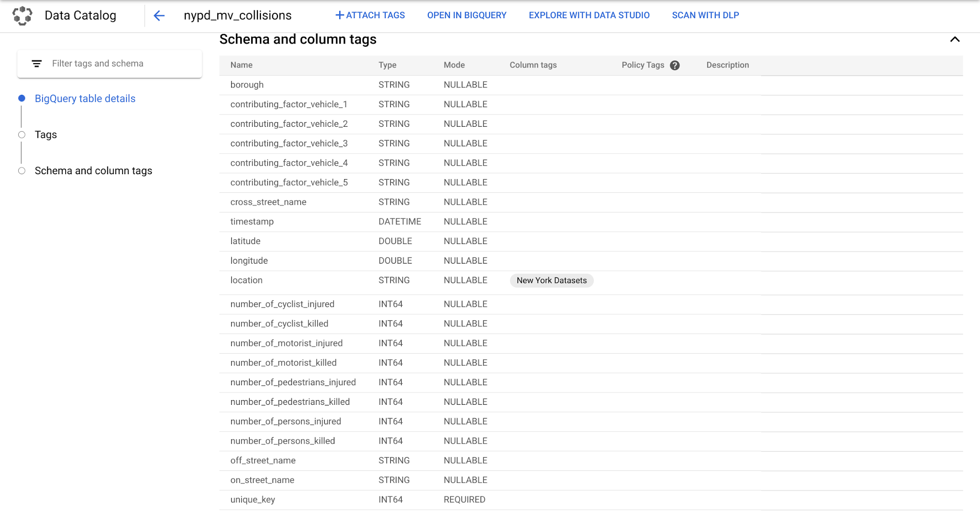Select the borough column name
980x513 pixels.
247,85
